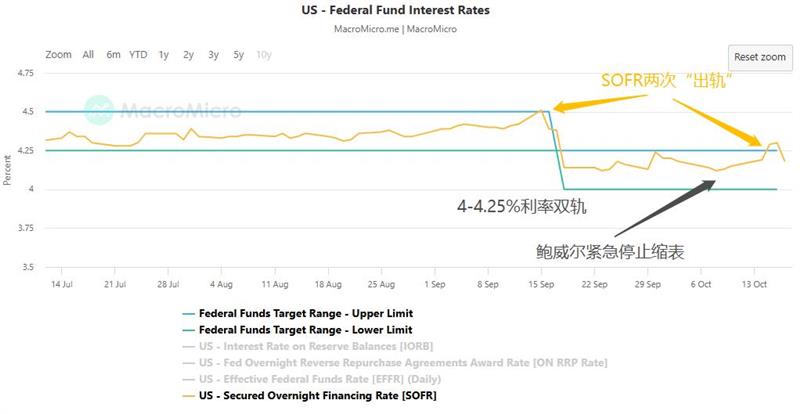Open the MacroMicro.me source link
Image resolution: width=800 pixels, height=414 pixels.
point(367,29)
